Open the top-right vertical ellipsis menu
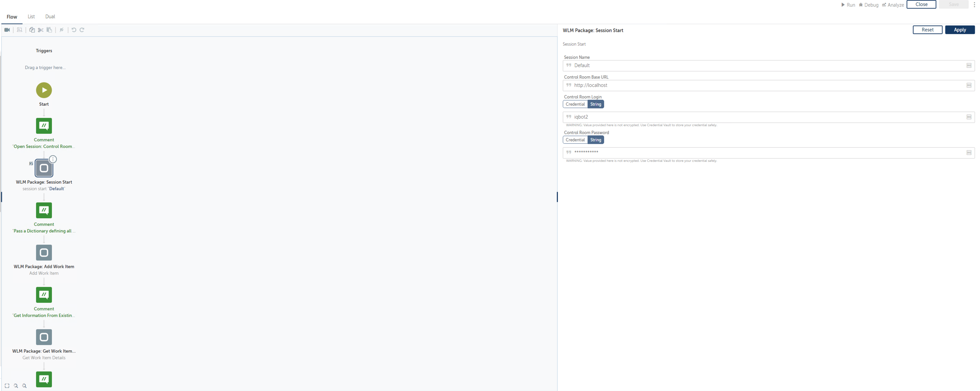This screenshot has height=391, width=980. point(974,5)
